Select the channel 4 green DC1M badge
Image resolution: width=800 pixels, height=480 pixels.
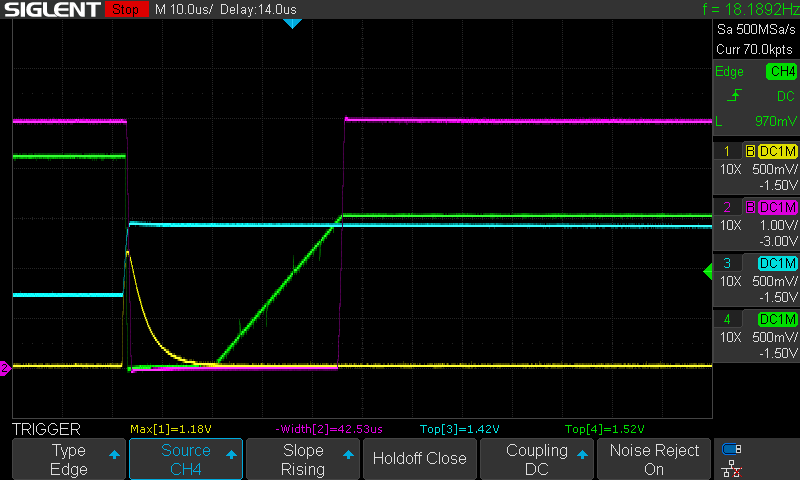779,319
